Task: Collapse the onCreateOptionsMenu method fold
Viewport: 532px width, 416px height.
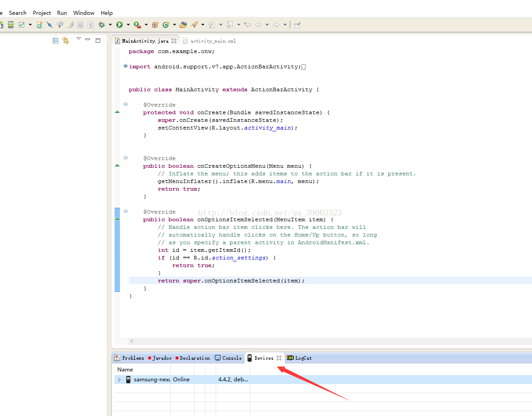Action: tap(125, 157)
